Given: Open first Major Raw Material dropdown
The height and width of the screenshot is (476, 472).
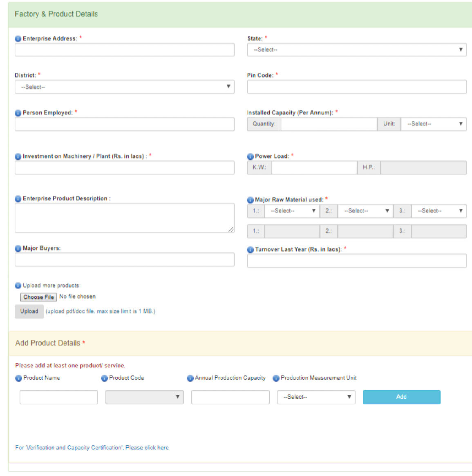Looking at the screenshot, I should pos(292,211).
